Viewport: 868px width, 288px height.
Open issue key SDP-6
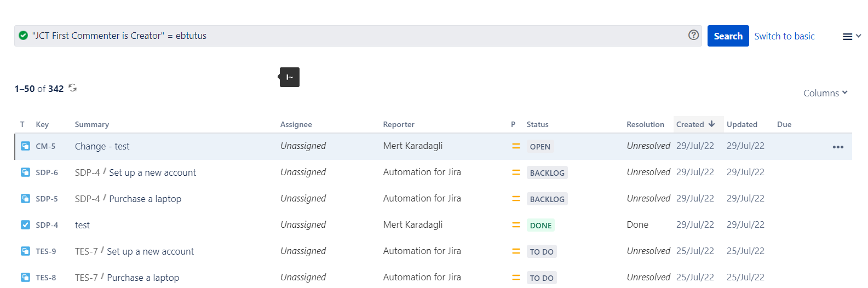(x=47, y=172)
